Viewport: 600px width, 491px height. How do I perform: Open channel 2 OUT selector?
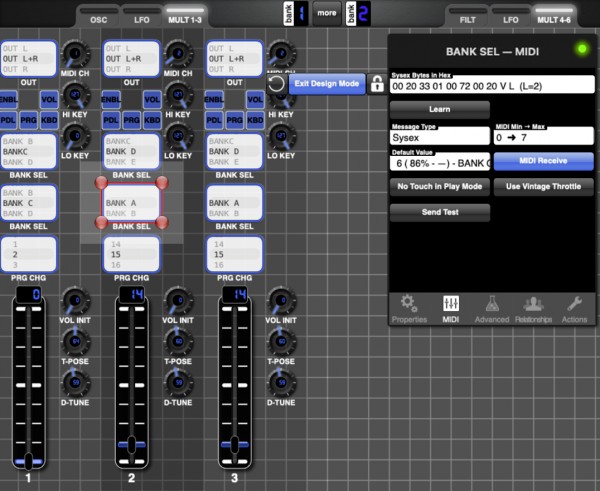point(131,59)
